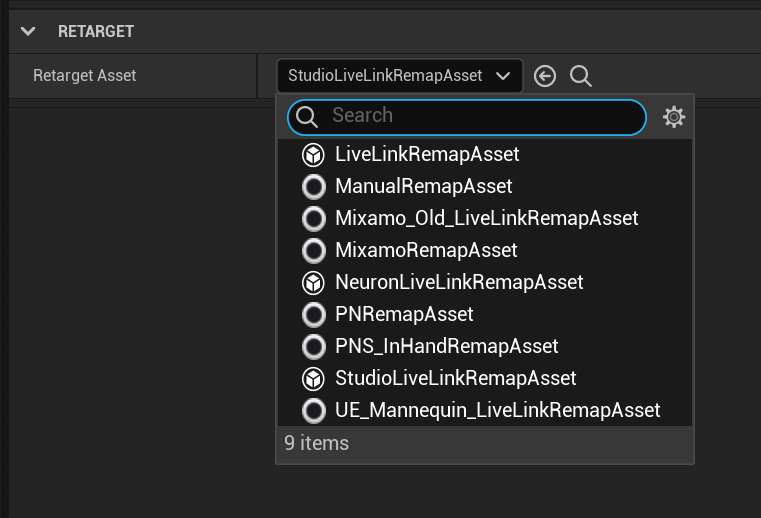
Task: Click the ring icon beside PNS_InHandRemapAsset
Action: (314, 348)
